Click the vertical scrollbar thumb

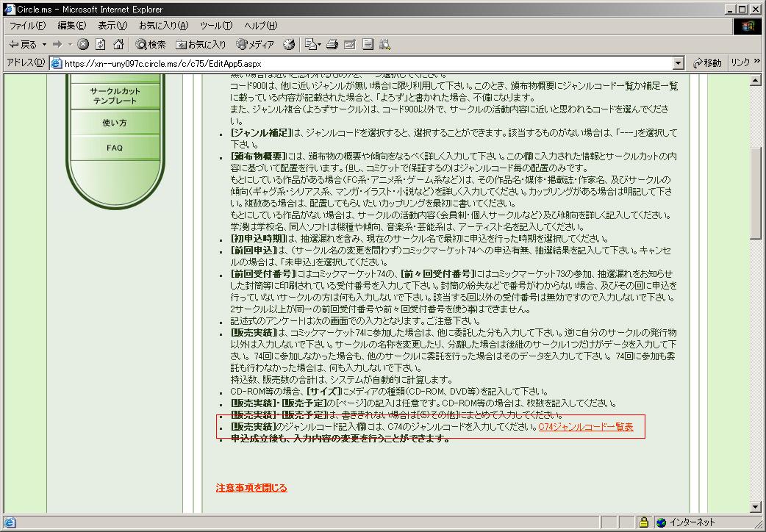coord(755,193)
